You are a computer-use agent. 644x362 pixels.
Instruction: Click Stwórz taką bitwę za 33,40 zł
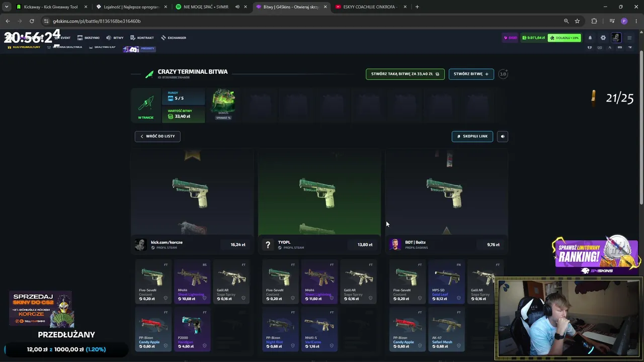click(x=405, y=74)
